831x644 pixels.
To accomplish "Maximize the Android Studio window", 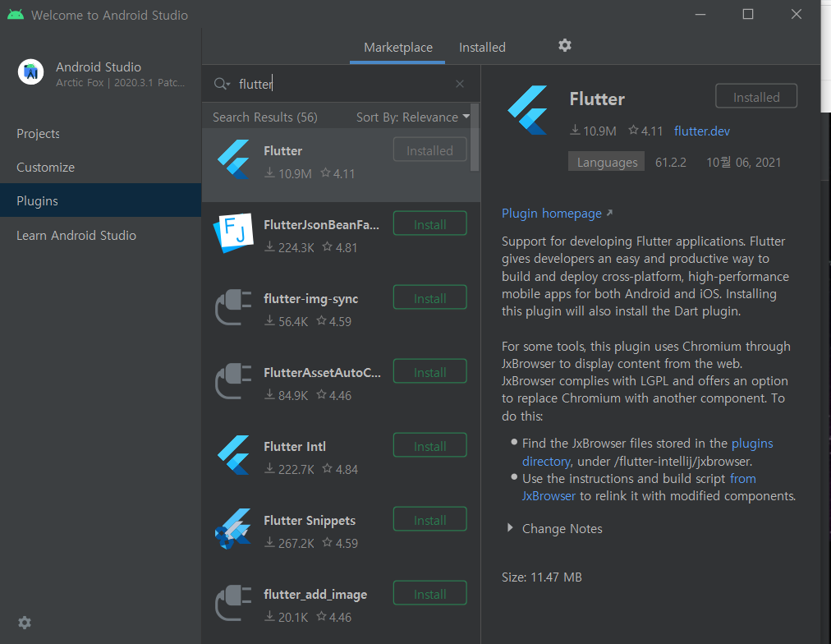I will tap(748, 14).
